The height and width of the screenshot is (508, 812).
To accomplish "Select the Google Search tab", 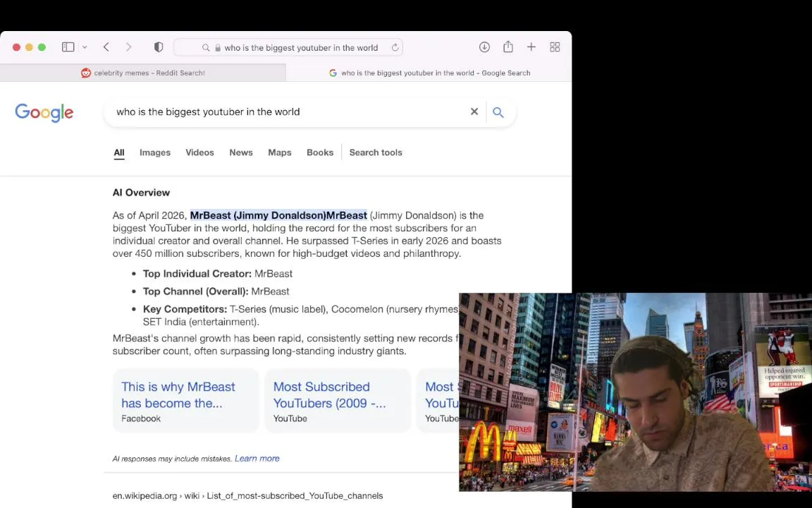I will 429,73.
